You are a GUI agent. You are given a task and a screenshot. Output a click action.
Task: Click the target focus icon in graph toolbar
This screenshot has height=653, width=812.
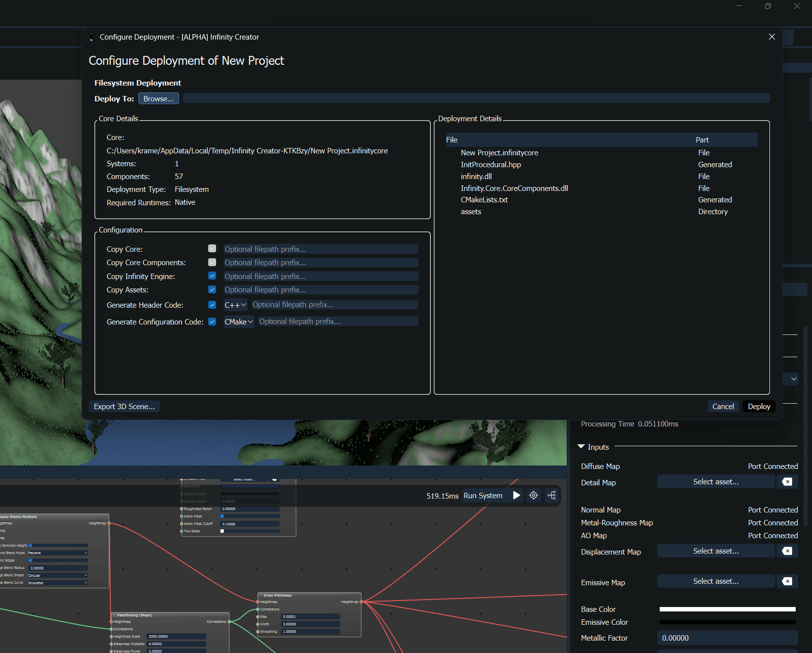pyautogui.click(x=534, y=495)
